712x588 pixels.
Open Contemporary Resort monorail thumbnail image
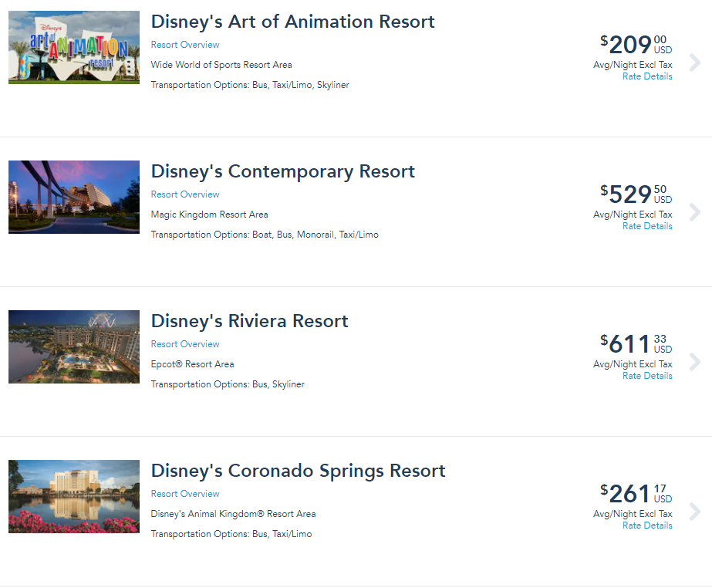point(74,197)
